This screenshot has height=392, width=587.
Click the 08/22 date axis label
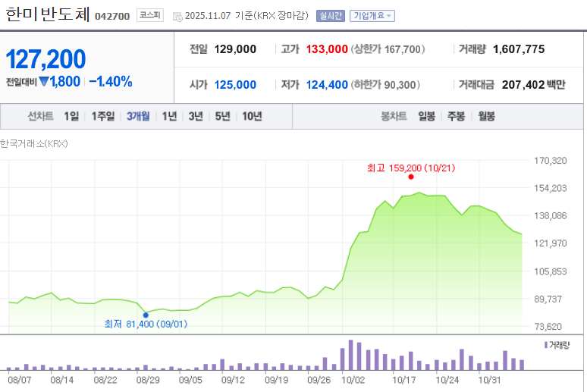click(105, 381)
